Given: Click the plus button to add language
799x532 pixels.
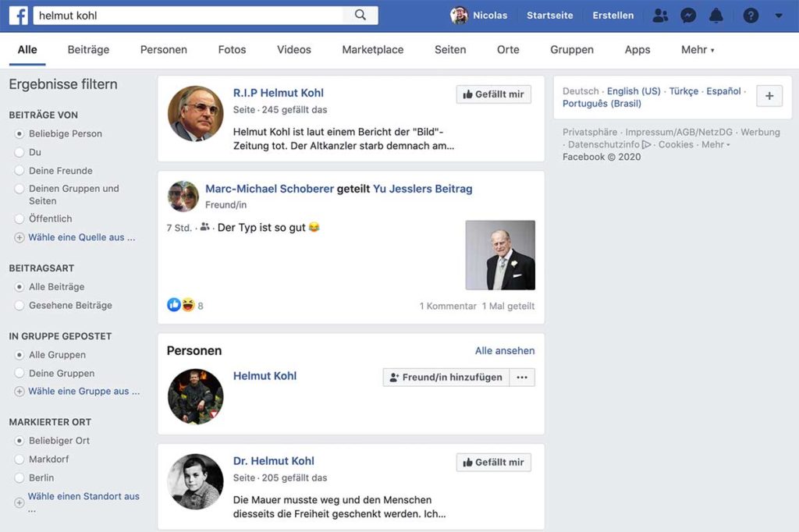Looking at the screenshot, I should pyautogui.click(x=769, y=96).
